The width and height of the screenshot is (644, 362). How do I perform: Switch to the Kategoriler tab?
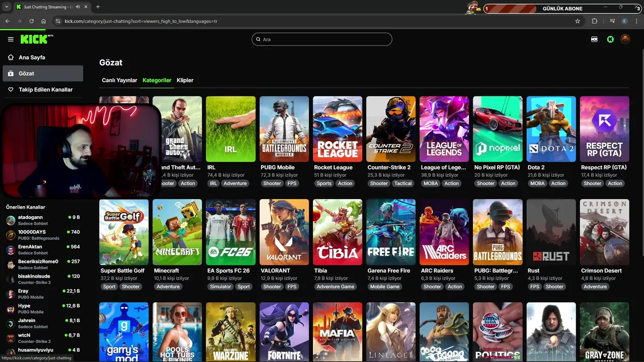pos(157,80)
